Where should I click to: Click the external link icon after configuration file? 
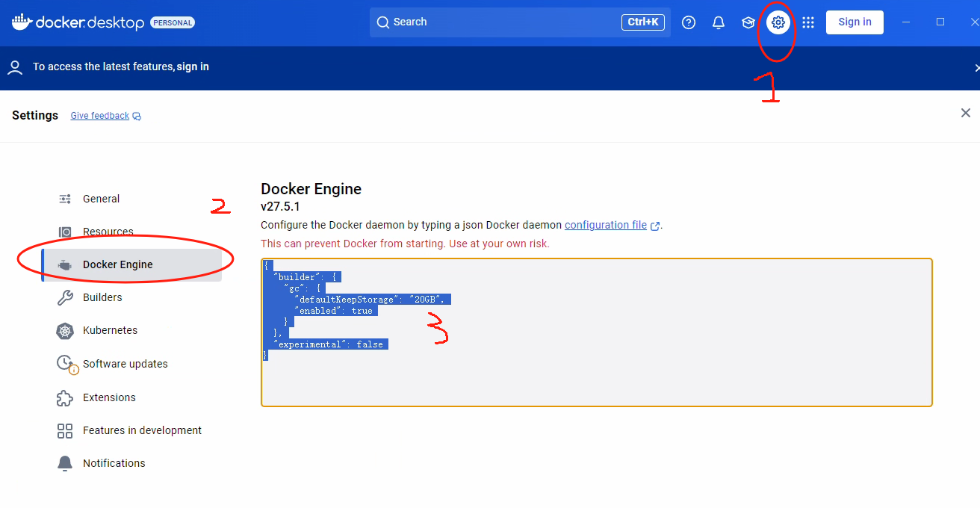coord(655,226)
